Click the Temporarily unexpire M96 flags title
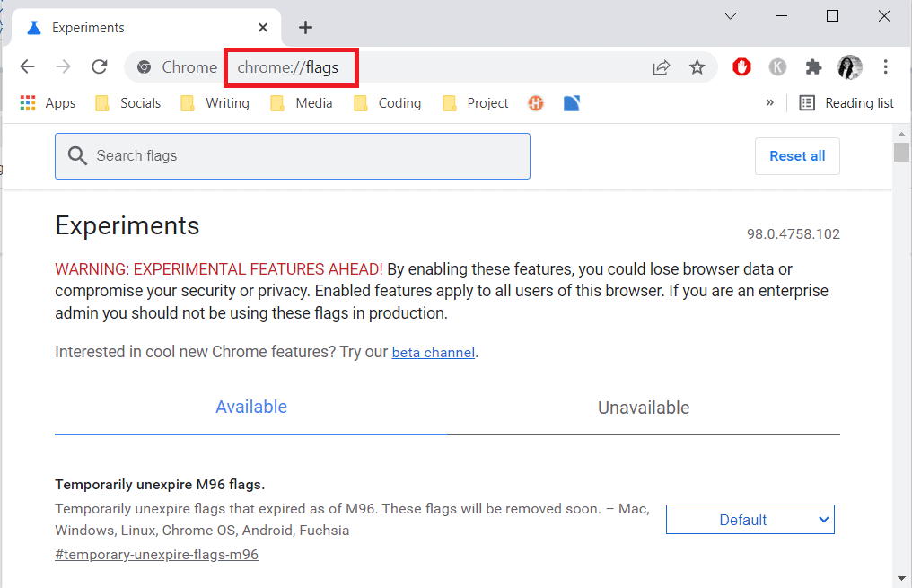 [x=160, y=485]
